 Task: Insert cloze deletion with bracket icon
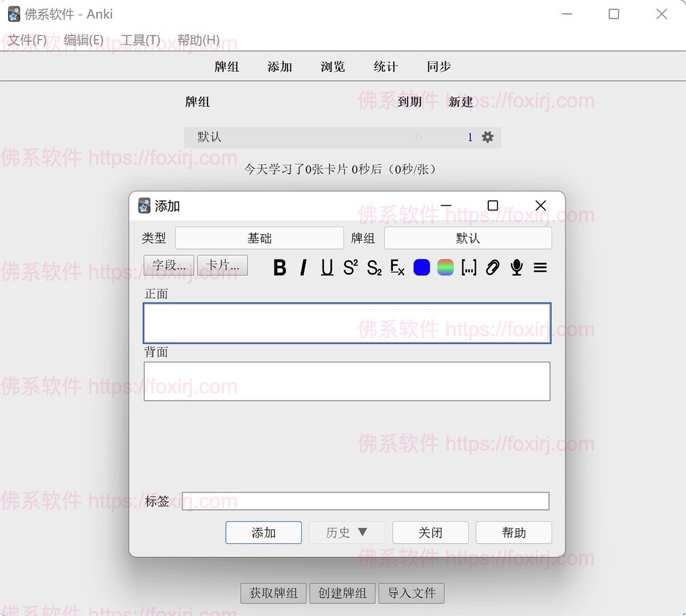[469, 267]
